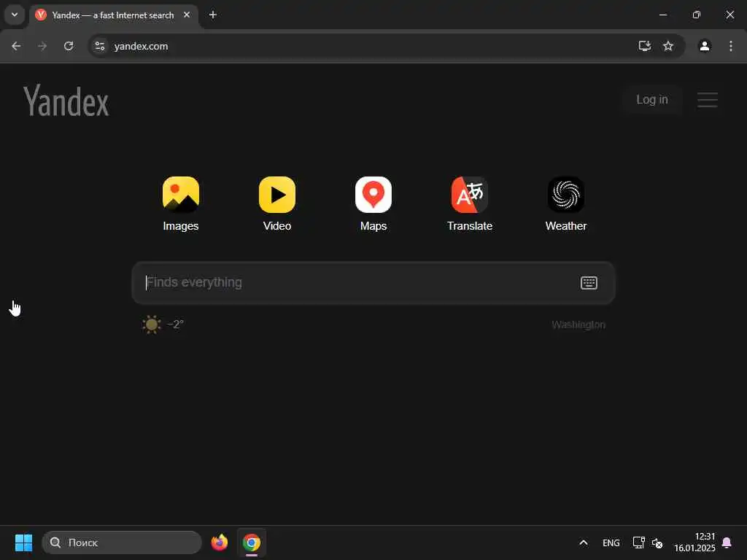Click the −2° temperature reading
Viewport: 747px width, 560px height.
click(x=176, y=324)
